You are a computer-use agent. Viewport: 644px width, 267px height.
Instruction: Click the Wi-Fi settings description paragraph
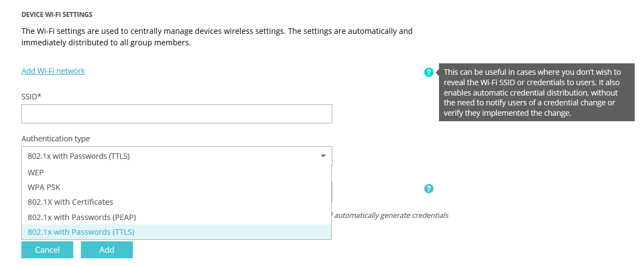(217, 31)
